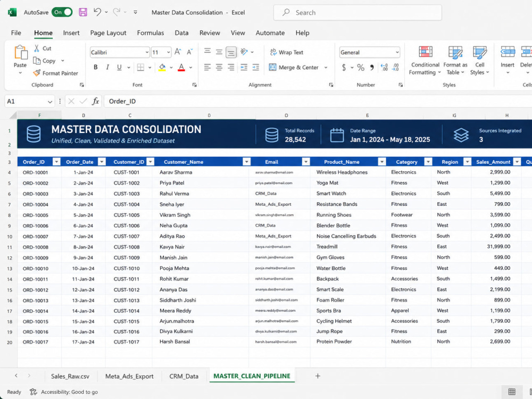
Task: Click the Increase Font Size icon
Action: click(x=178, y=52)
